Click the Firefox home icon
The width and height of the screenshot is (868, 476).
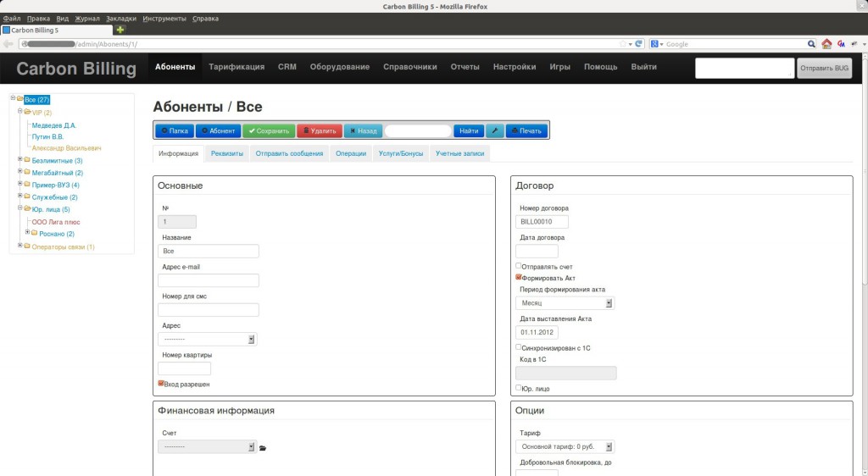point(826,44)
